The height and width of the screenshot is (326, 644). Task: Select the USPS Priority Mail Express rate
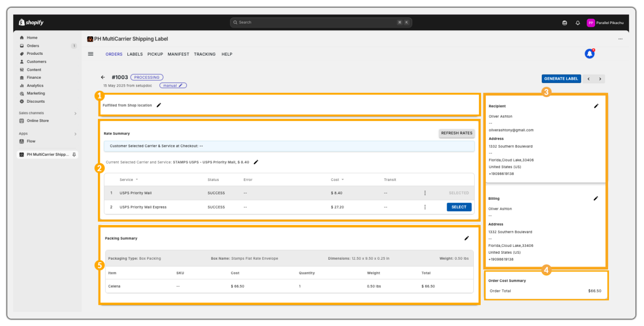tap(459, 207)
